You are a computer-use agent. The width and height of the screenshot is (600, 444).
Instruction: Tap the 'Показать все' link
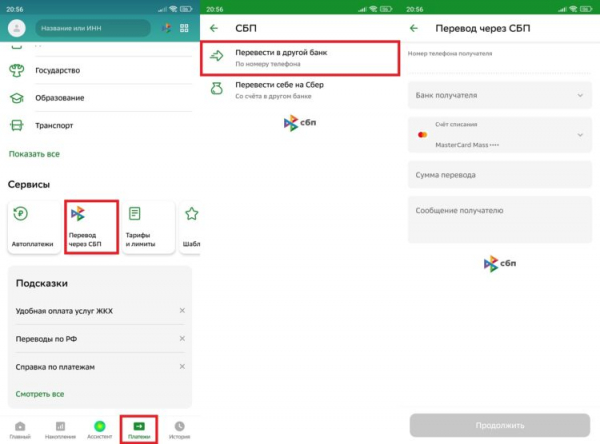pos(34,154)
